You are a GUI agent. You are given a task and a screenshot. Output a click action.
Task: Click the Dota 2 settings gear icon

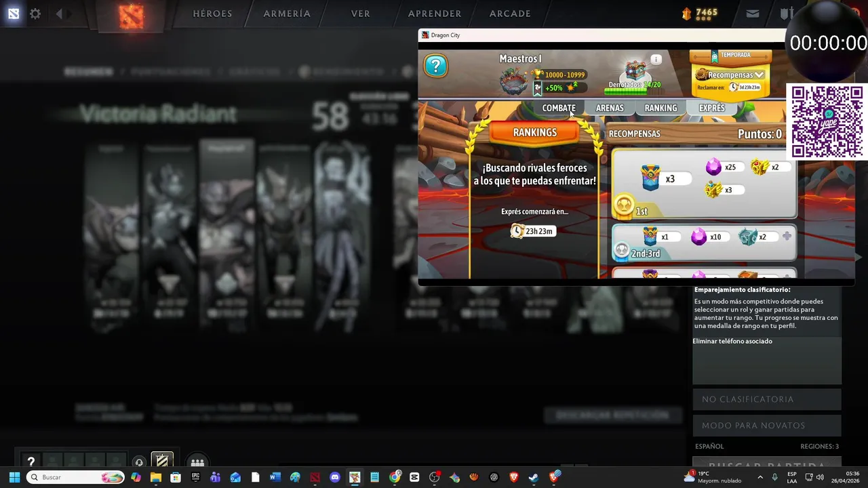tap(35, 14)
